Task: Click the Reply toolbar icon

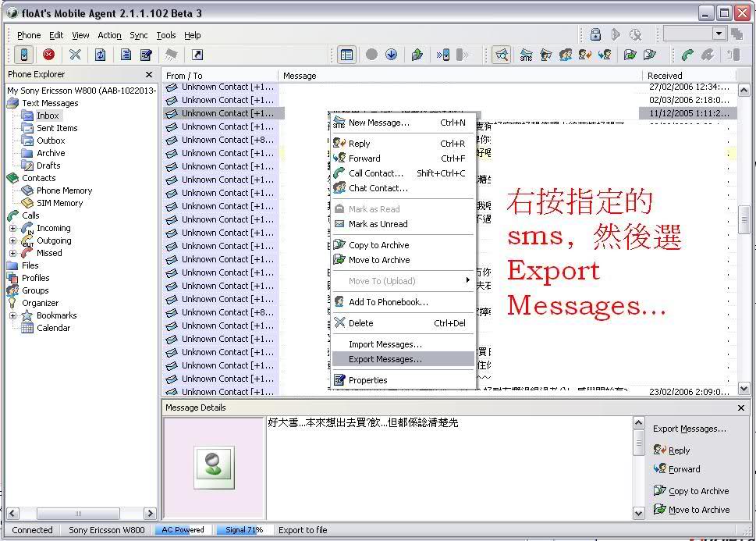Action: tap(585, 55)
